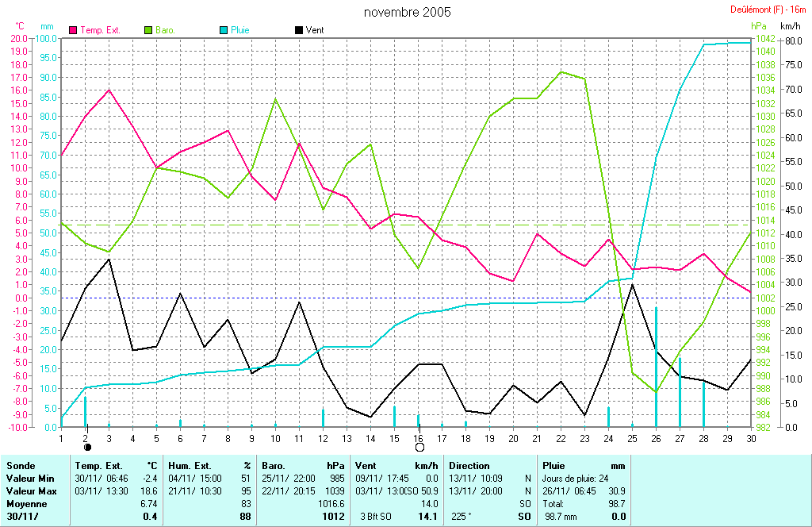The width and height of the screenshot is (812, 527).
Task: Click the °C axis unit label
Action: click(20, 26)
